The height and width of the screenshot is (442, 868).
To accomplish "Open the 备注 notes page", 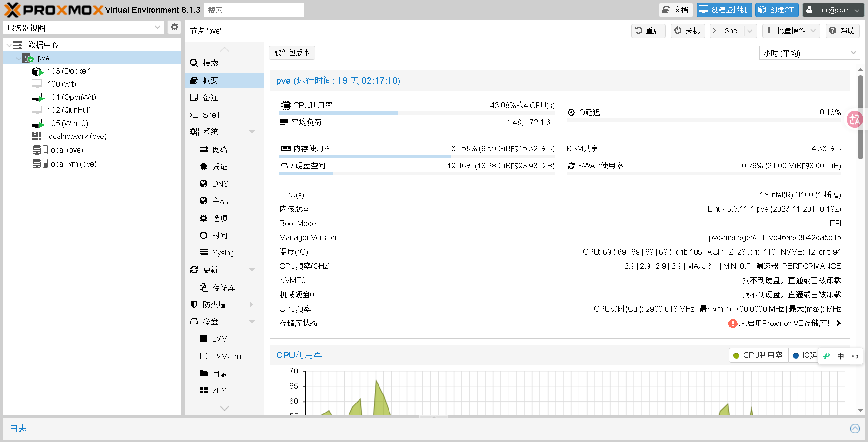I will click(224, 98).
